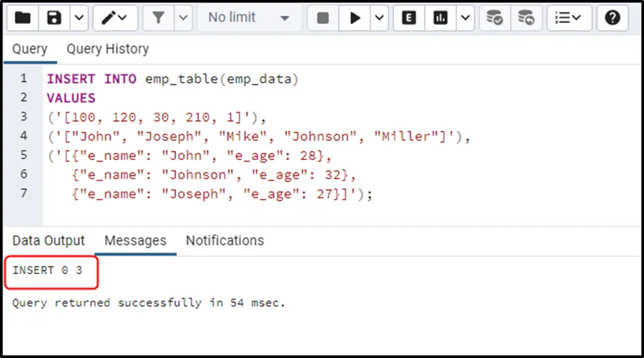Viewport: 644px width, 358px height.
Task: Click the Open File folder icon
Action: click(22, 18)
